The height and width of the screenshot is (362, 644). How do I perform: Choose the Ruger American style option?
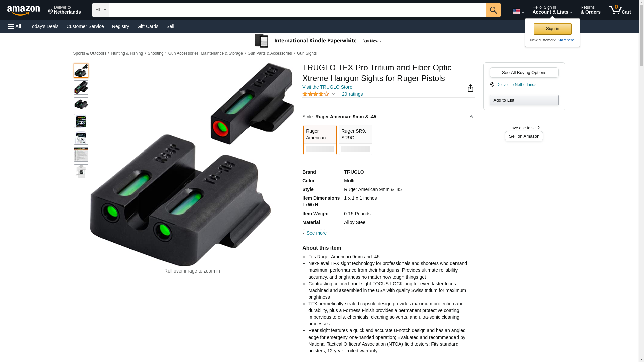click(x=320, y=140)
